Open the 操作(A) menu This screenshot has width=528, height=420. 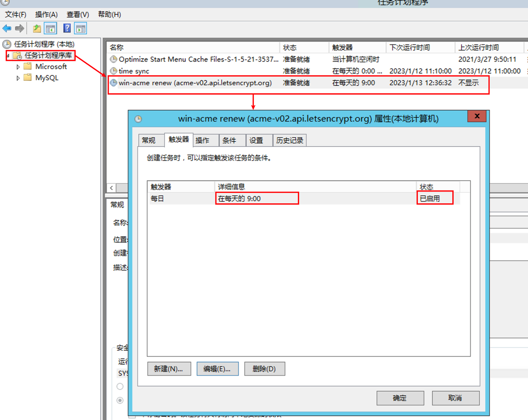point(46,14)
